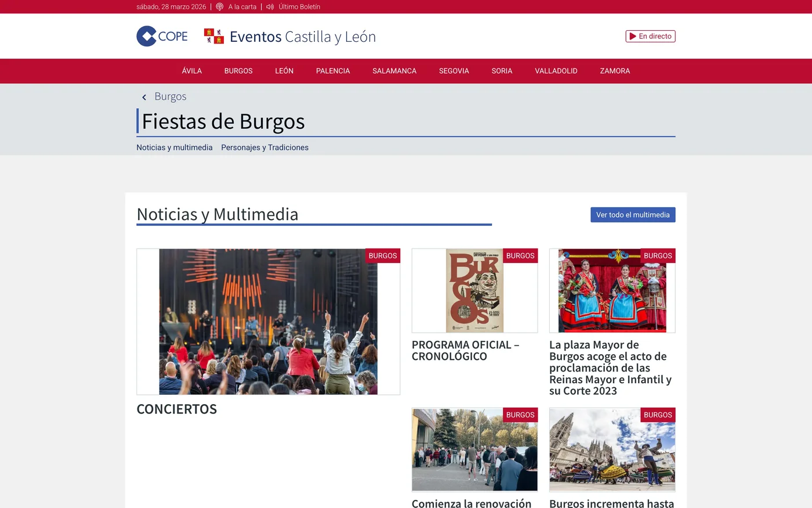Open the VALLADOLID section
The width and height of the screenshot is (812, 508).
coord(556,71)
